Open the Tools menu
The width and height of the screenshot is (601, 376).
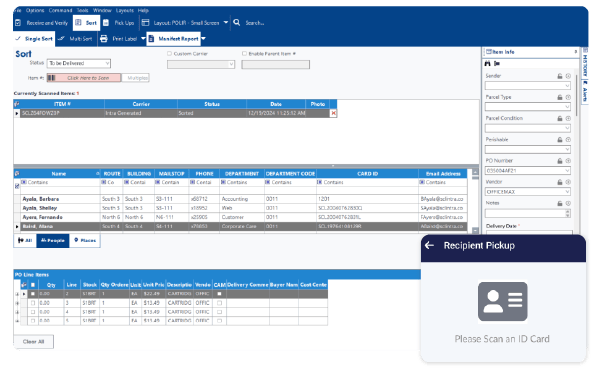(82, 10)
